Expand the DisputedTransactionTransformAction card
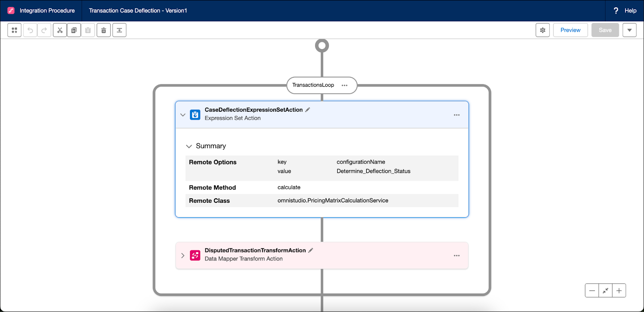 183,256
